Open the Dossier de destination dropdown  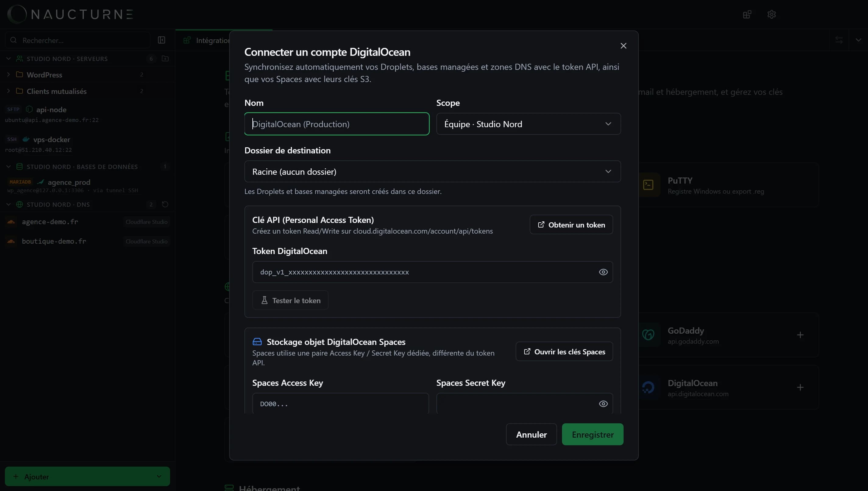[x=432, y=171]
